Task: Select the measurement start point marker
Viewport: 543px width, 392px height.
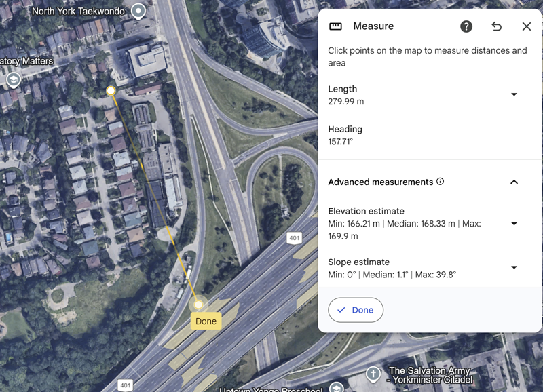Action: (x=111, y=91)
